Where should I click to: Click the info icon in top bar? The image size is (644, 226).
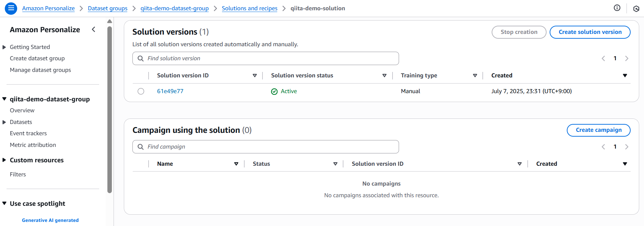point(617,8)
